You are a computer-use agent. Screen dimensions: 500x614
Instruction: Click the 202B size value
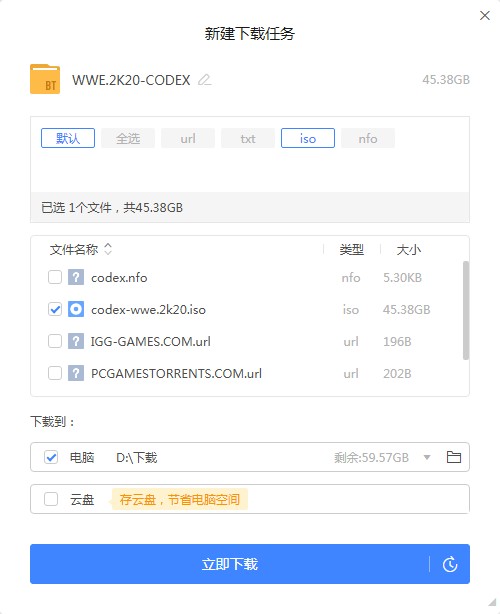click(x=397, y=374)
